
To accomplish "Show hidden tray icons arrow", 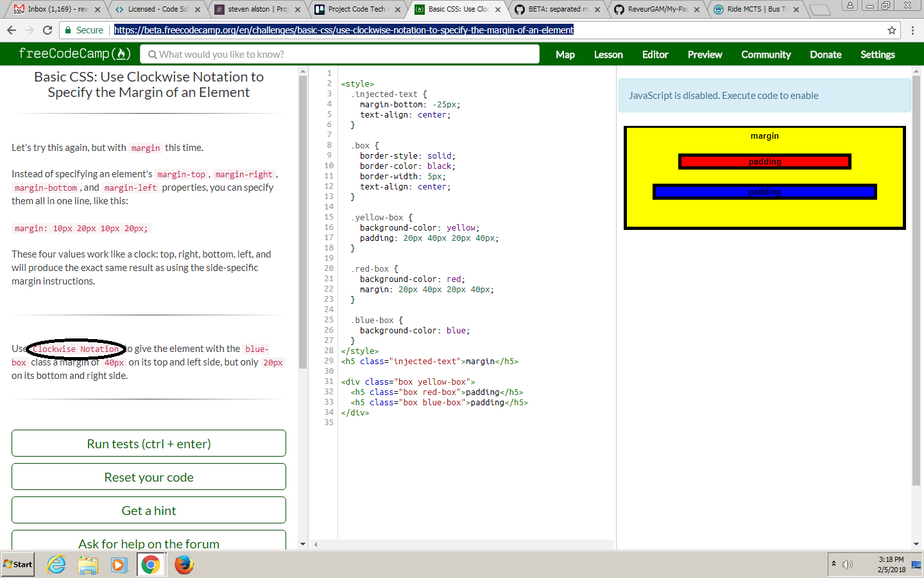I will click(834, 564).
